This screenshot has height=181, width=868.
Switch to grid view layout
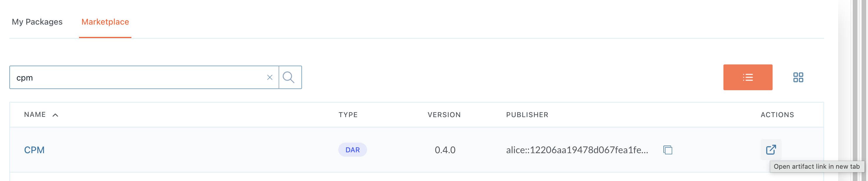[798, 77]
